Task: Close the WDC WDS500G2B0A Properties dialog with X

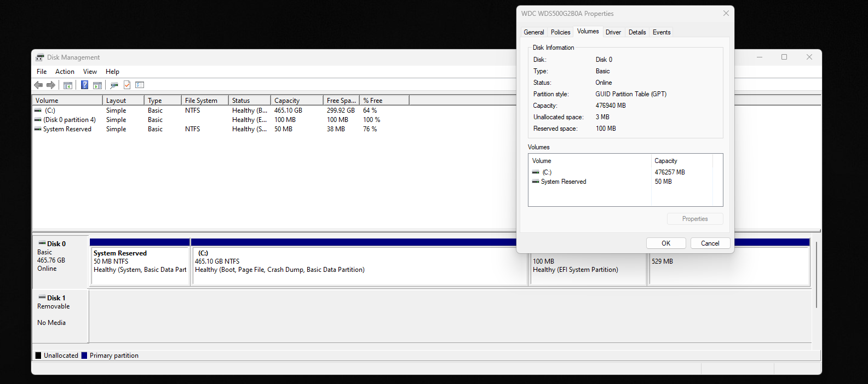Action: (x=726, y=13)
